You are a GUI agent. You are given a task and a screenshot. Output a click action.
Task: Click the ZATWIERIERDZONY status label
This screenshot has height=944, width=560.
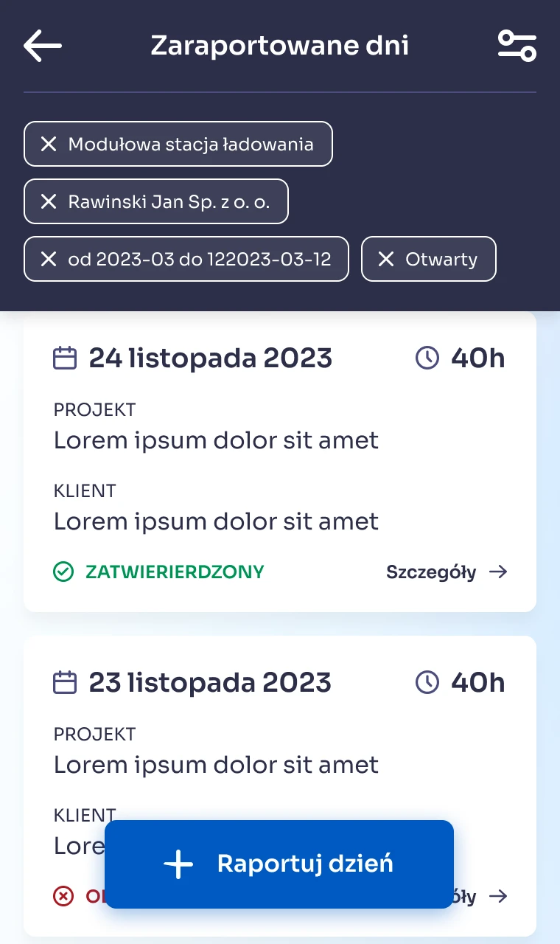(x=175, y=572)
